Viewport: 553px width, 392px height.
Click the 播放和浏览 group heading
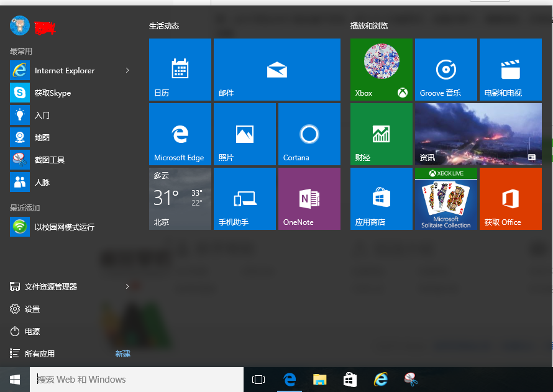pyautogui.click(x=369, y=25)
